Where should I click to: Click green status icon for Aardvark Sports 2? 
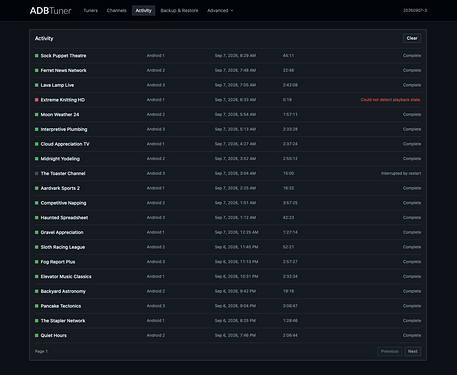(x=37, y=188)
